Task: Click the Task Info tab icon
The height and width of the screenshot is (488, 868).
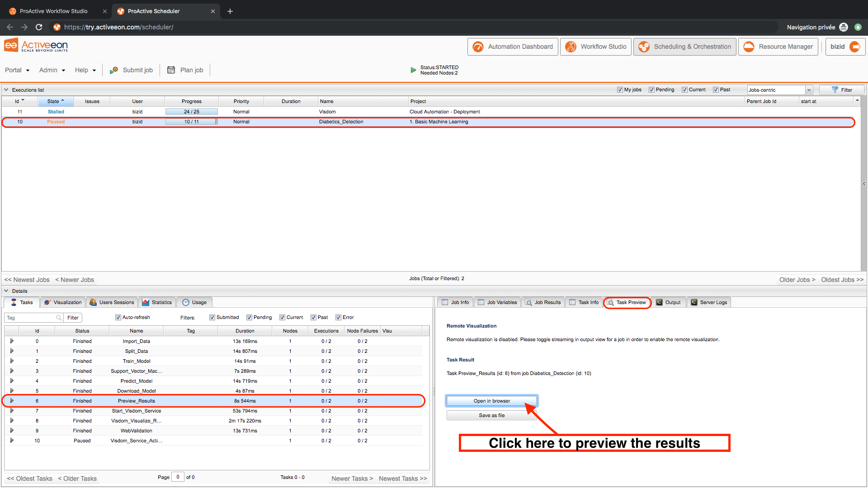Action: [572, 302]
